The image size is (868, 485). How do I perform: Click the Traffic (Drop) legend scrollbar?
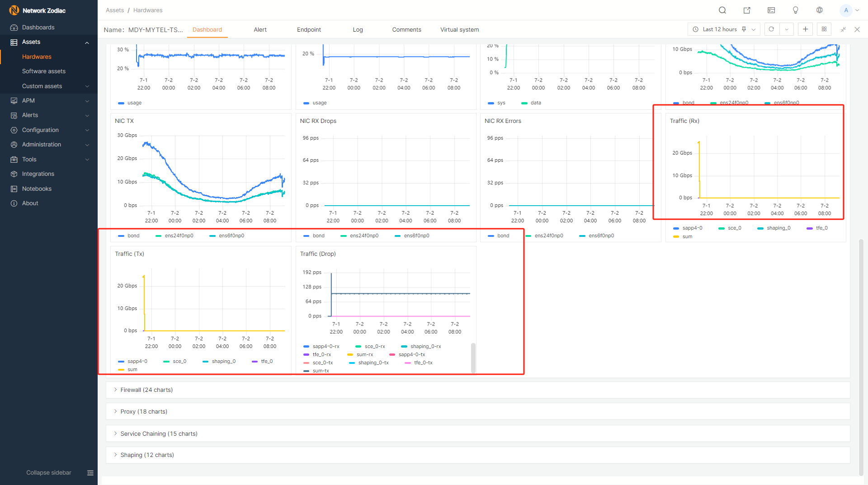[473, 358]
